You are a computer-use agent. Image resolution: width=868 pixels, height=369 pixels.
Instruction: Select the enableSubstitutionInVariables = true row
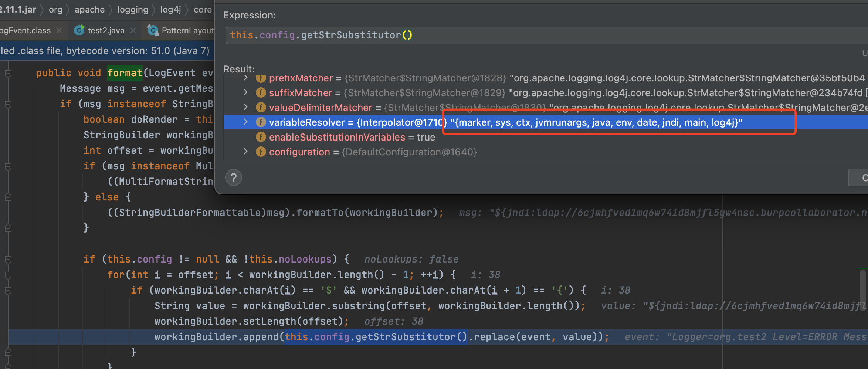[546, 137]
